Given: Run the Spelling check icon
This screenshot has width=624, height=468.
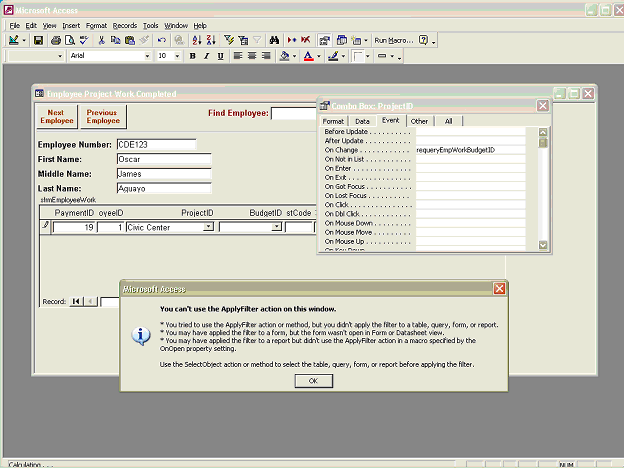Looking at the screenshot, I should (x=84, y=40).
